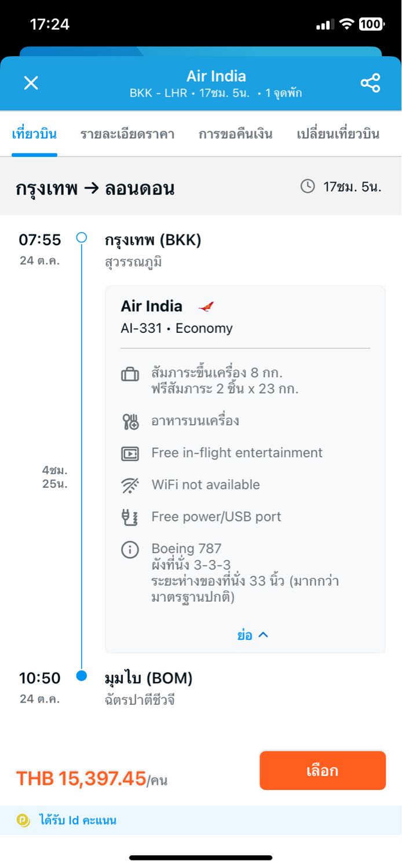Tap the share icon in header
This screenshot has width=402, height=868.
coord(370,83)
